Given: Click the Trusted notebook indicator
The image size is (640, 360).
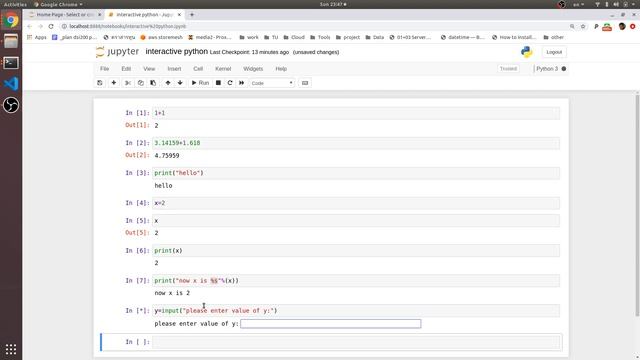Looking at the screenshot, I should pyautogui.click(x=508, y=69).
